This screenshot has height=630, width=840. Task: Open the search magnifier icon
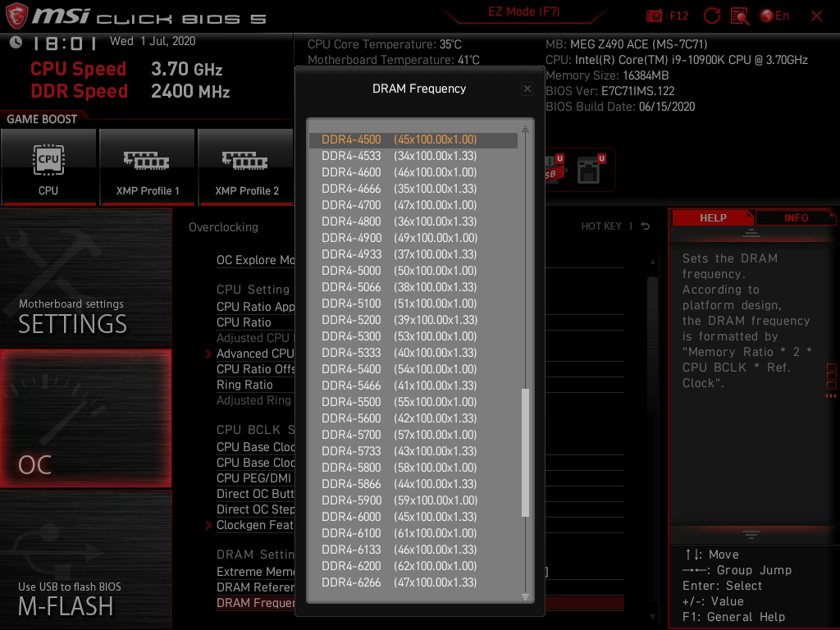(x=739, y=15)
